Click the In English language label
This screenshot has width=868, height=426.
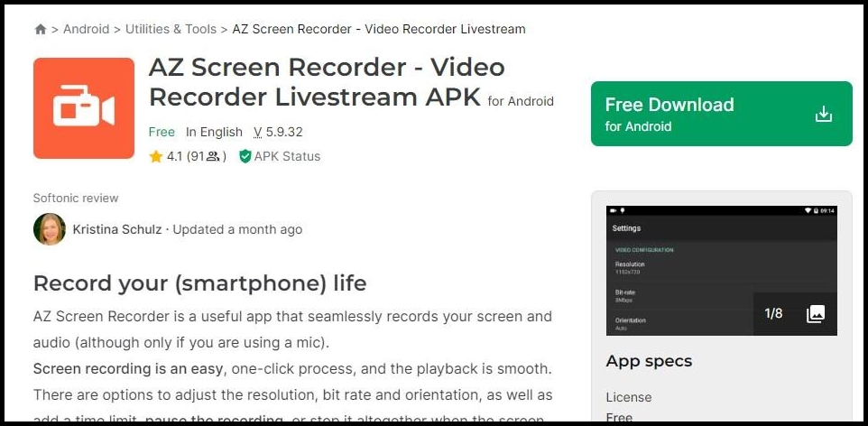(214, 133)
